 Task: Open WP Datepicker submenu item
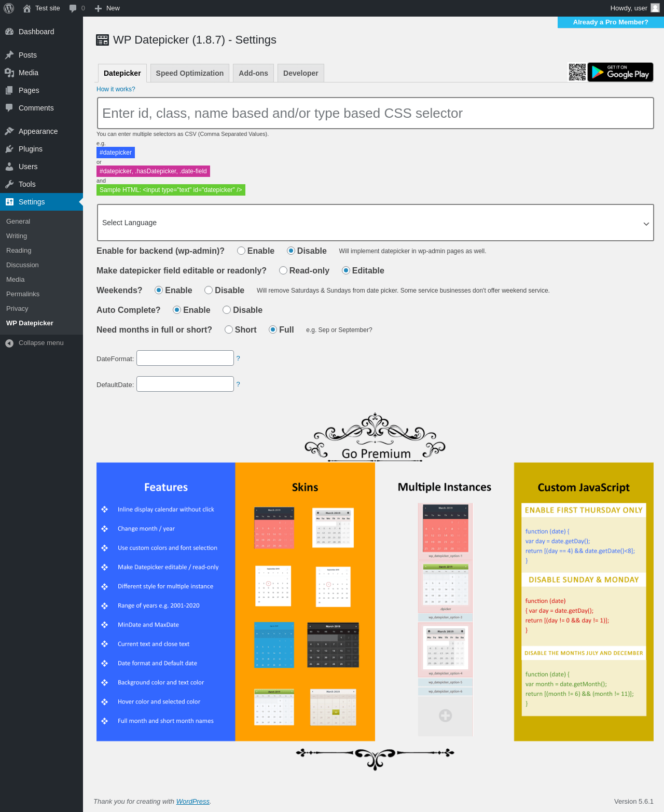[x=30, y=323]
